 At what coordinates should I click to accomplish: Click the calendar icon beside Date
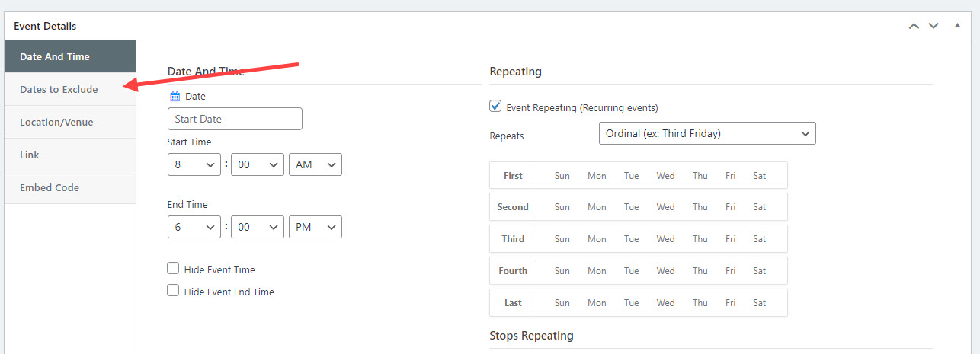coord(175,97)
